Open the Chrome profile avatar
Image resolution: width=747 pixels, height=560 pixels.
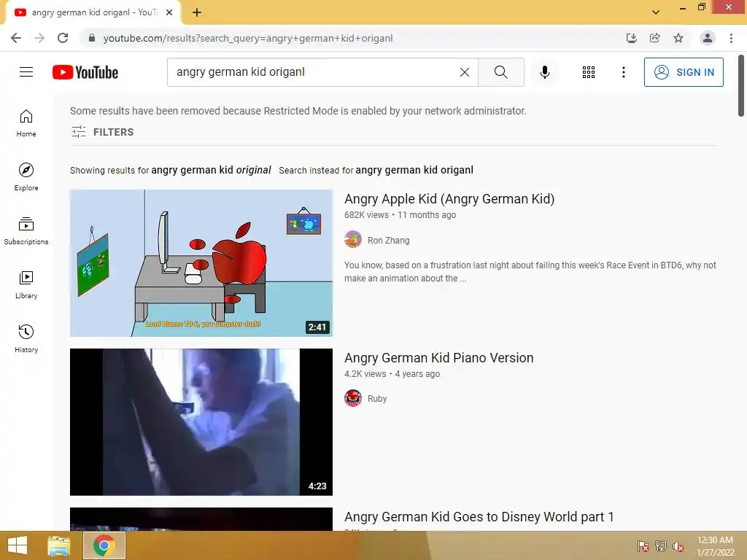708,38
